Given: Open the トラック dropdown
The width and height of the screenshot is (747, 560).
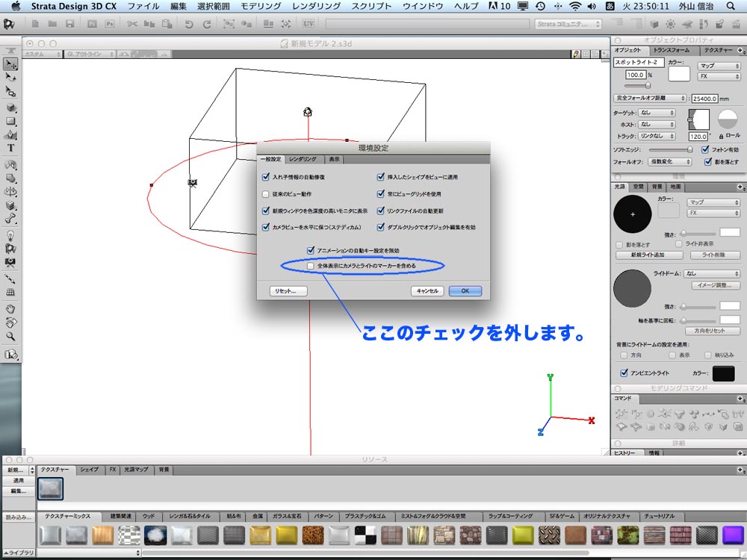Looking at the screenshot, I should tap(657, 136).
